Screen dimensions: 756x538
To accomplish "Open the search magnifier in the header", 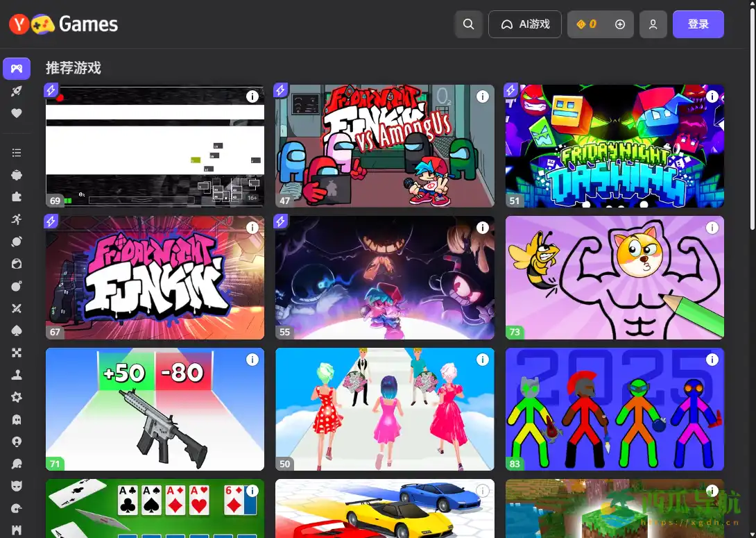I will tap(469, 24).
